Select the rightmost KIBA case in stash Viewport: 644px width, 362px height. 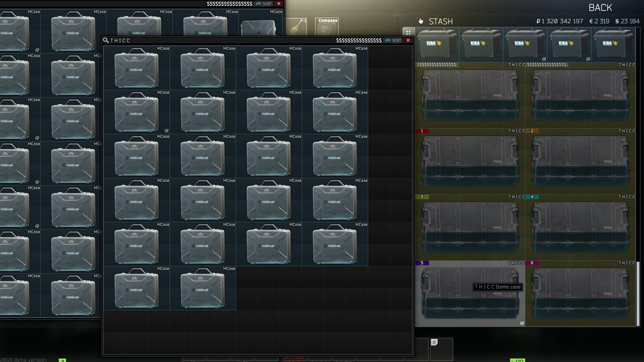coord(613,45)
